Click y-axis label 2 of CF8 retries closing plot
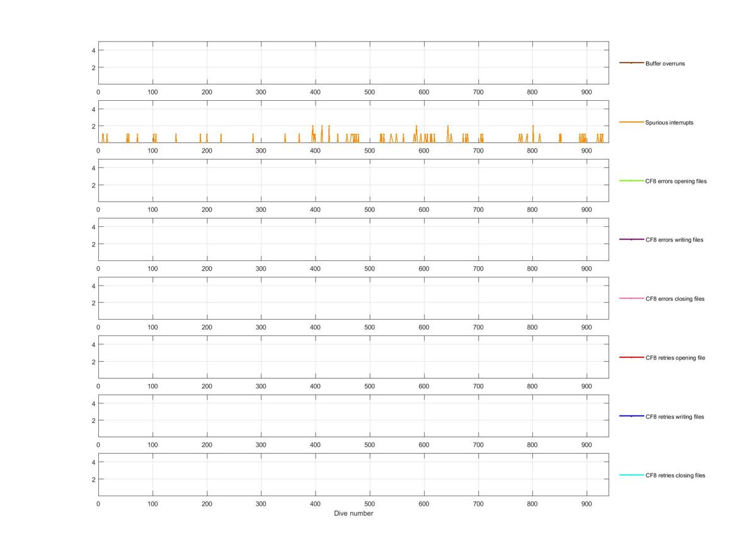 pos(93,479)
